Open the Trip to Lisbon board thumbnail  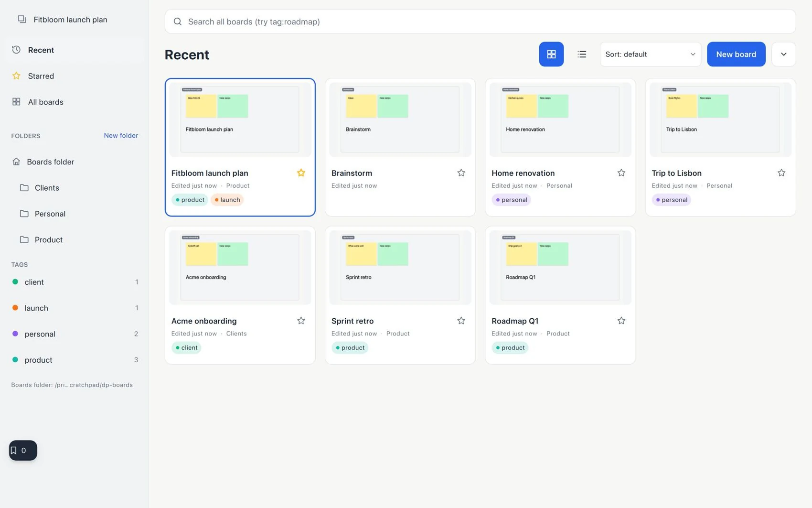pos(720,119)
